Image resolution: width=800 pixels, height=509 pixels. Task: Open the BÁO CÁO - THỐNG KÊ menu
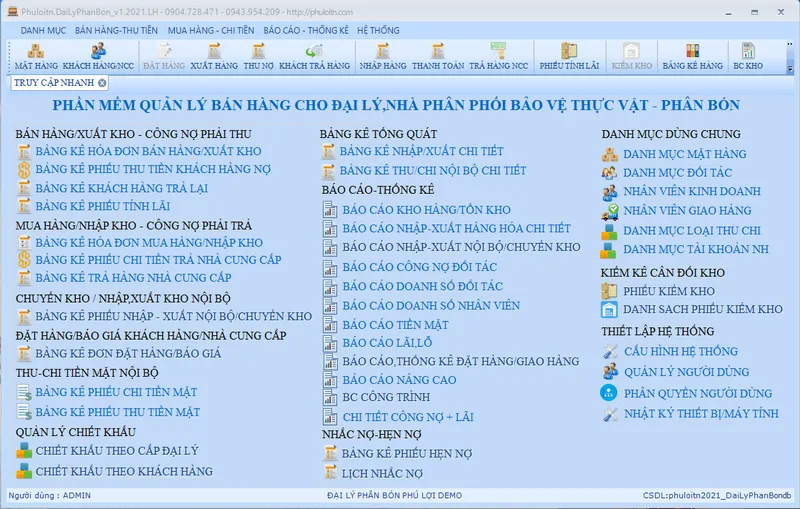(306, 31)
